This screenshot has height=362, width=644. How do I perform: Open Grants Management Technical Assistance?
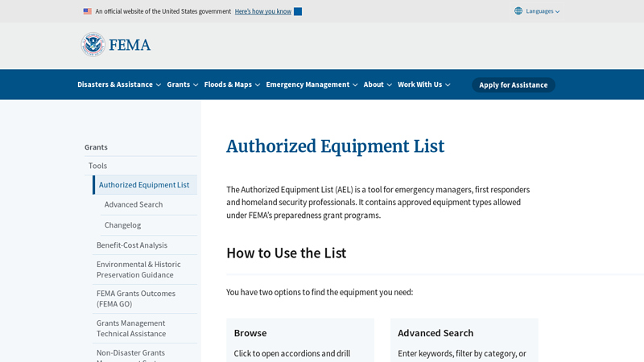[x=131, y=328]
